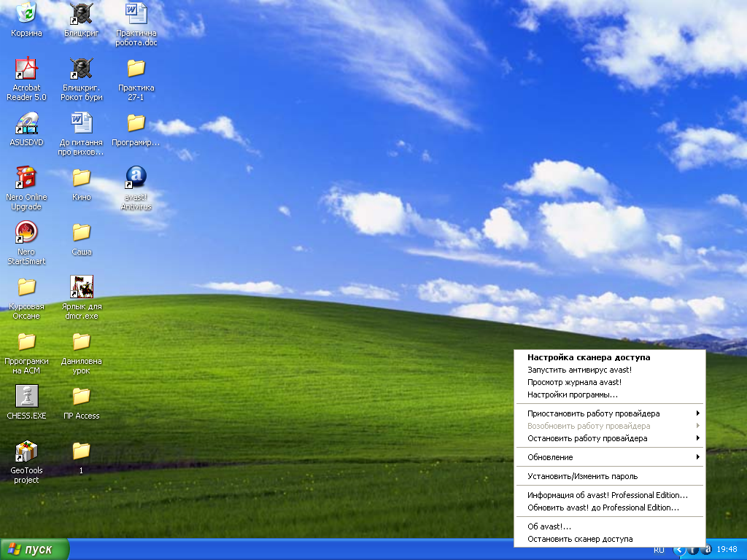Select the ПР Access folder
Viewport: 747px width, 560px height.
click(x=82, y=402)
